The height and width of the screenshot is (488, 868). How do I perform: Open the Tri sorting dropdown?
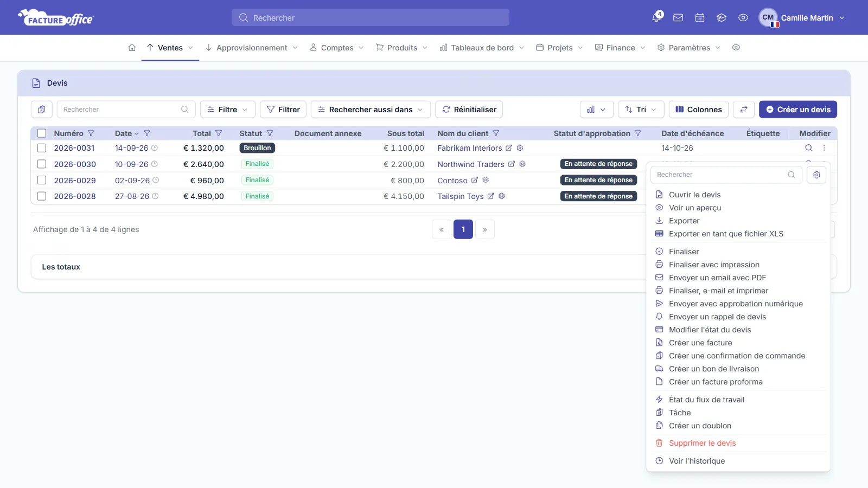(641, 110)
